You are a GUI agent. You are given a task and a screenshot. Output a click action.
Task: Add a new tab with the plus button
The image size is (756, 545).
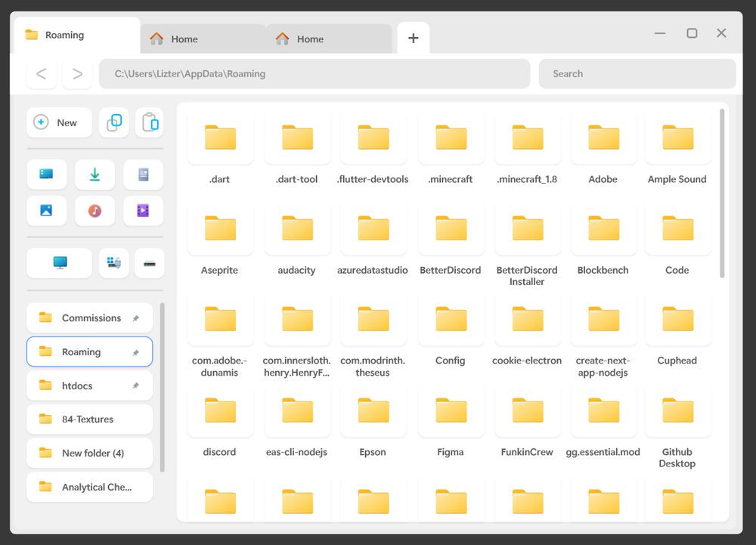(x=414, y=38)
